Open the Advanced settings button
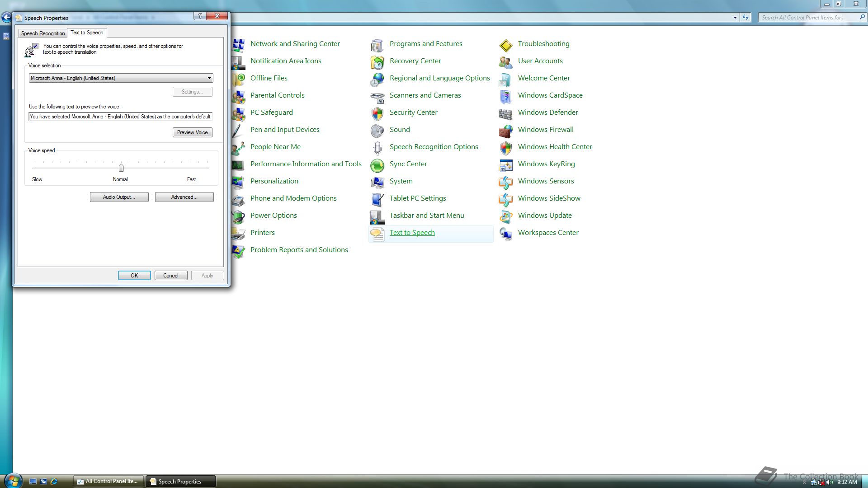This screenshot has width=868, height=488. coord(184,197)
